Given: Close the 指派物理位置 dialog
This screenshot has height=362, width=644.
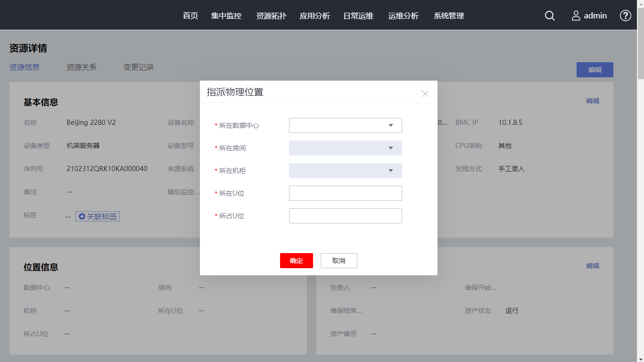Looking at the screenshot, I should (x=425, y=94).
